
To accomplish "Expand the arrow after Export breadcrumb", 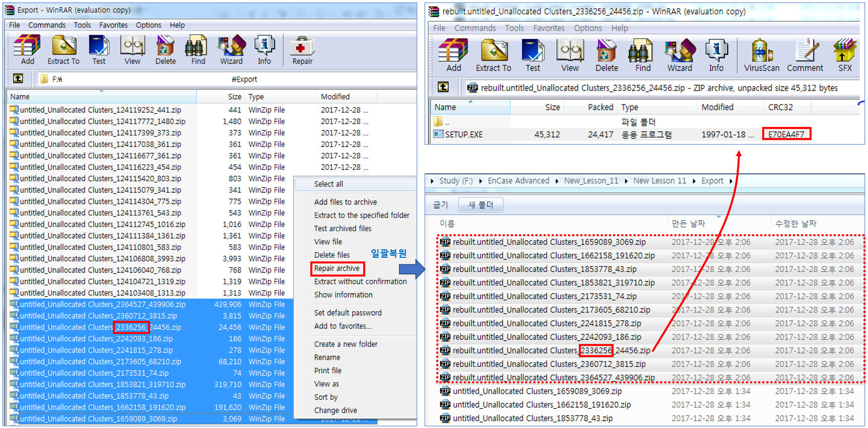I will pos(731,181).
